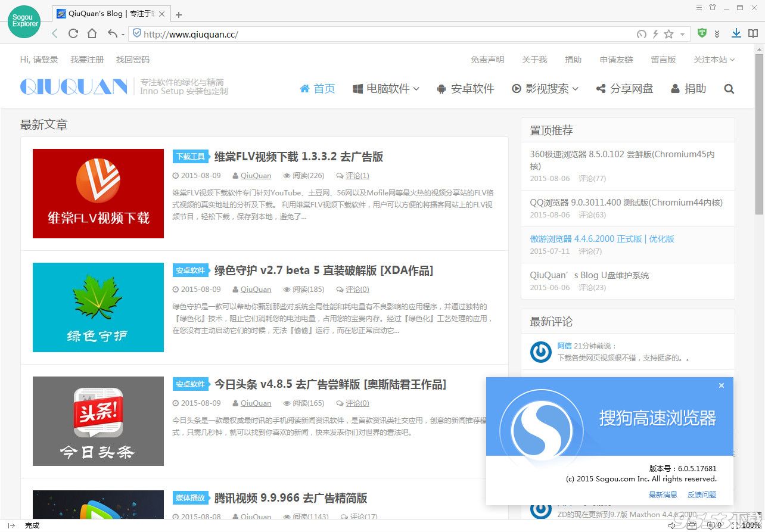Reload the page with refresh icon
Viewport: 765px width, 532px height.
click(73, 34)
